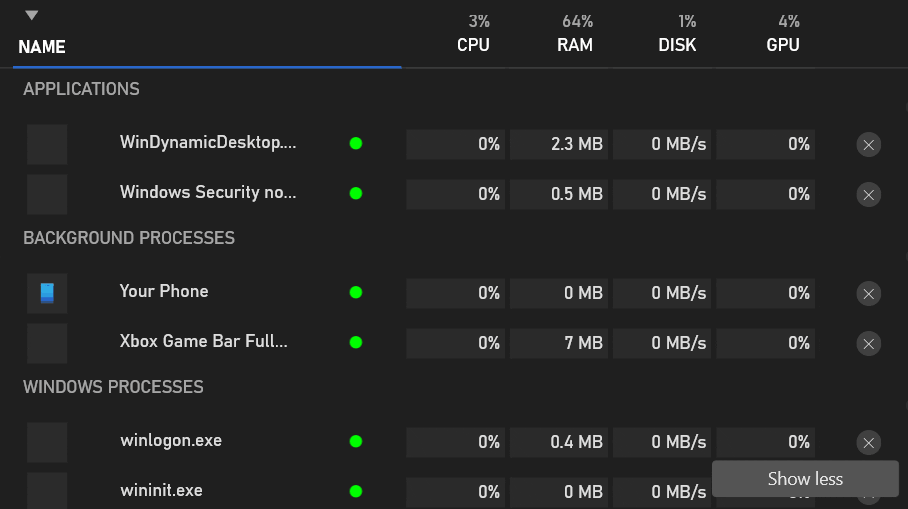End the Xbox Game Bar Full process
Screen dimensions: 908x509
tap(869, 343)
